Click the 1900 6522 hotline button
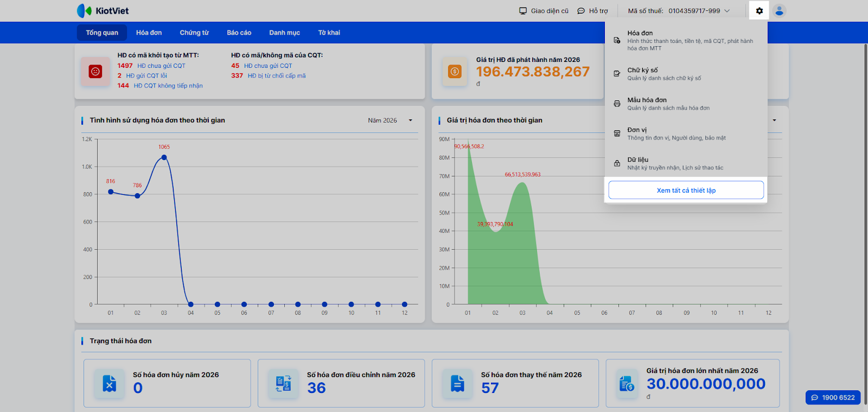 833,397
